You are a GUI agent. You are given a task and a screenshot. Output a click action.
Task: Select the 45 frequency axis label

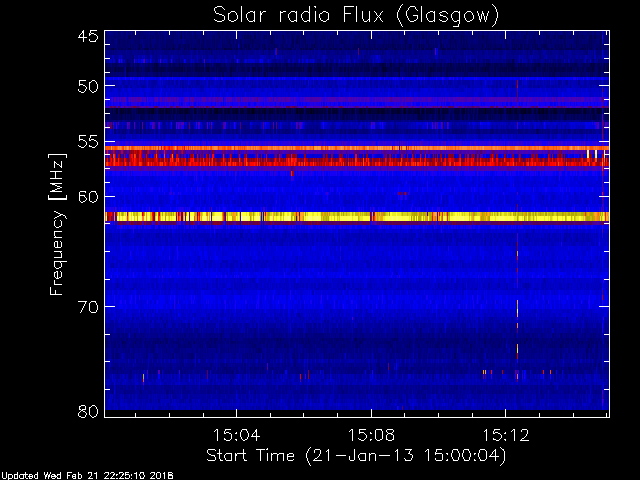pos(88,36)
